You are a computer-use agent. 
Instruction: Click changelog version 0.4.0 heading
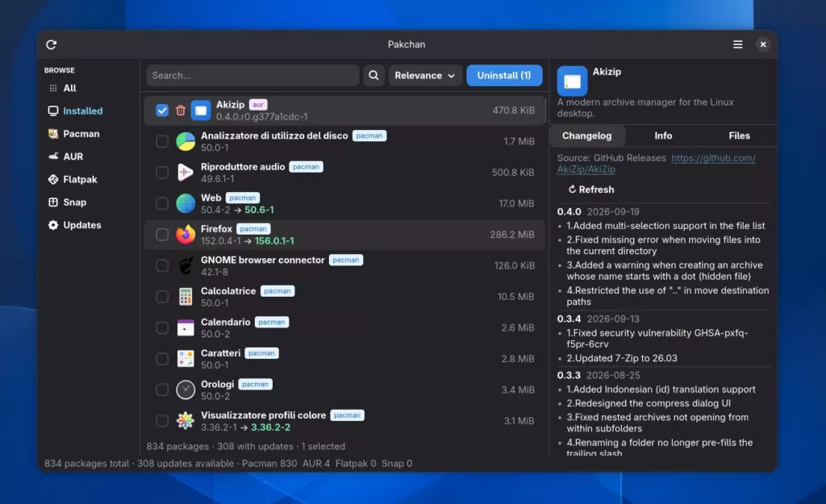[569, 212]
